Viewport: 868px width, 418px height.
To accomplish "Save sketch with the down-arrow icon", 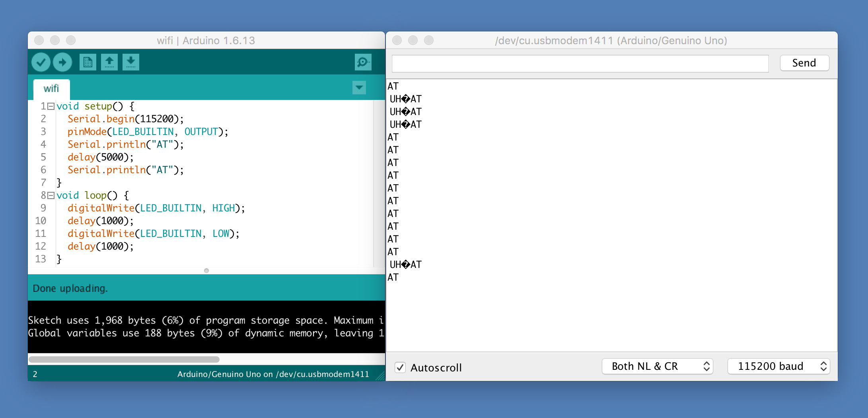I will point(131,62).
